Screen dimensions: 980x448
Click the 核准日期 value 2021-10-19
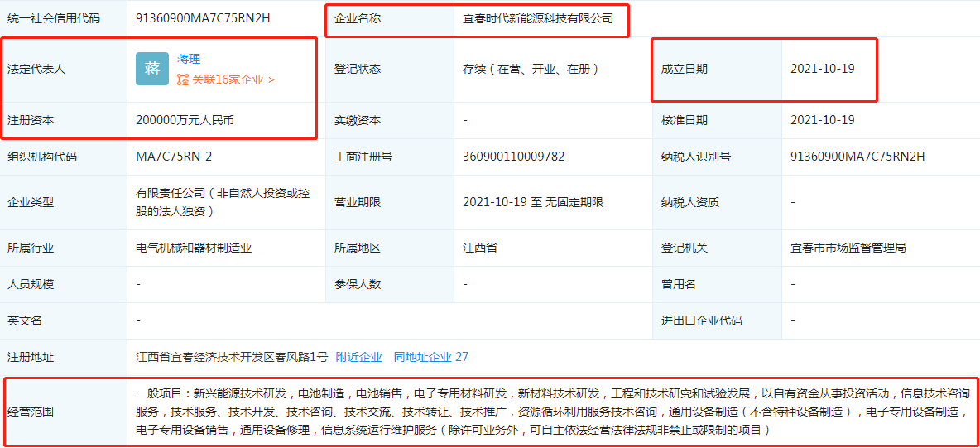(x=822, y=120)
